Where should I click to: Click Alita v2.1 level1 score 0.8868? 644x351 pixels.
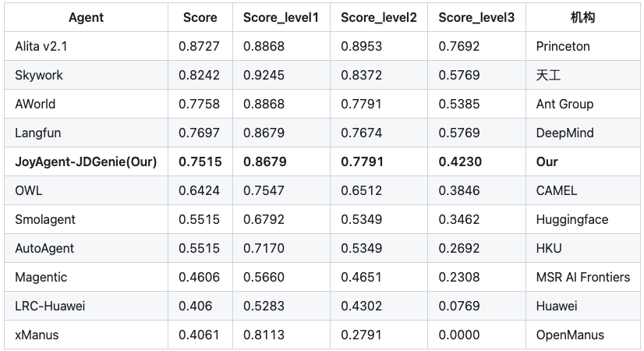264,46
